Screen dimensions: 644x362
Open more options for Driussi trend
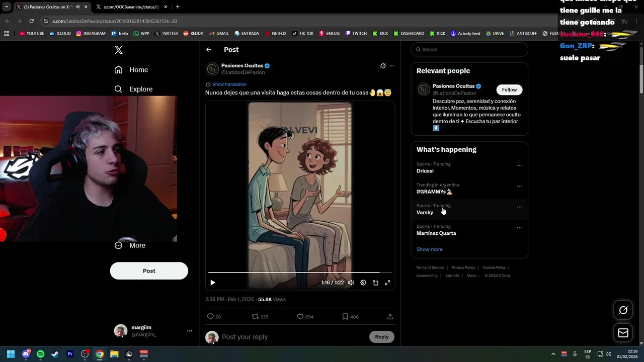519,165
